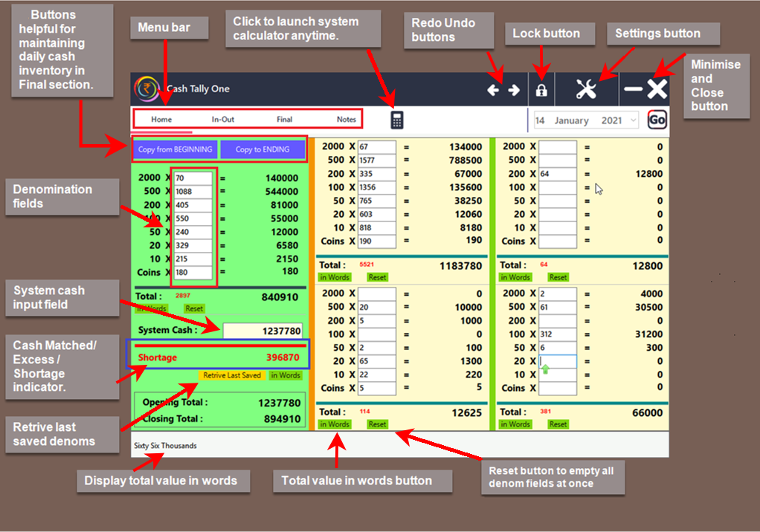The width and height of the screenshot is (760, 532).
Task: Click Coins field showing 190
Action: pos(376,241)
